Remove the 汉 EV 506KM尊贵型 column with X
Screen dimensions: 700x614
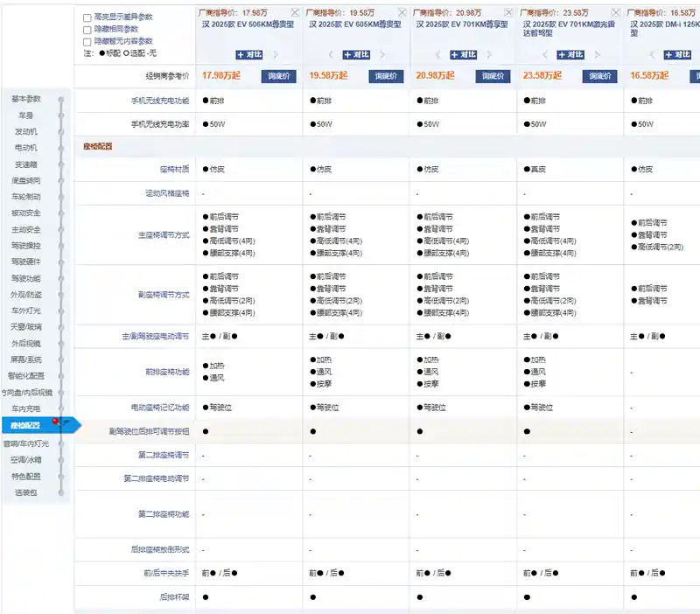(x=295, y=13)
